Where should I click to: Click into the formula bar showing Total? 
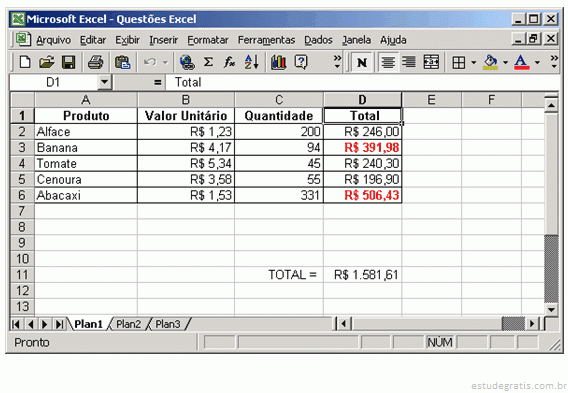click(362, 82)
